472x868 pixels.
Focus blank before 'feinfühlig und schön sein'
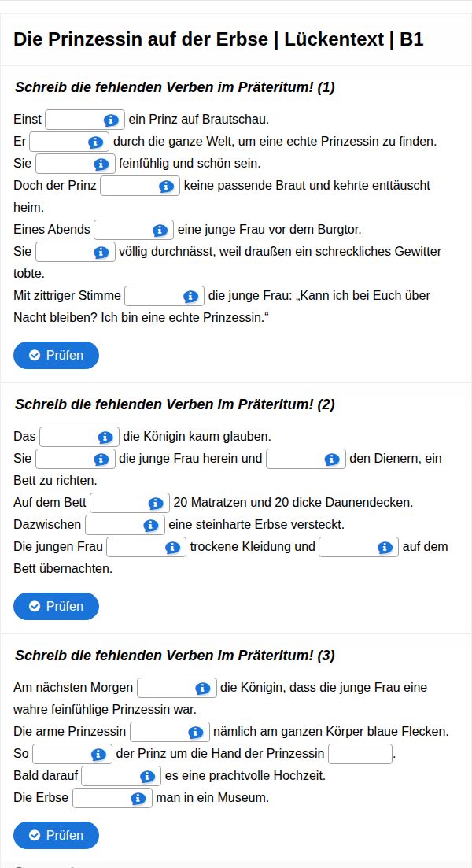[x=65, y=164]
